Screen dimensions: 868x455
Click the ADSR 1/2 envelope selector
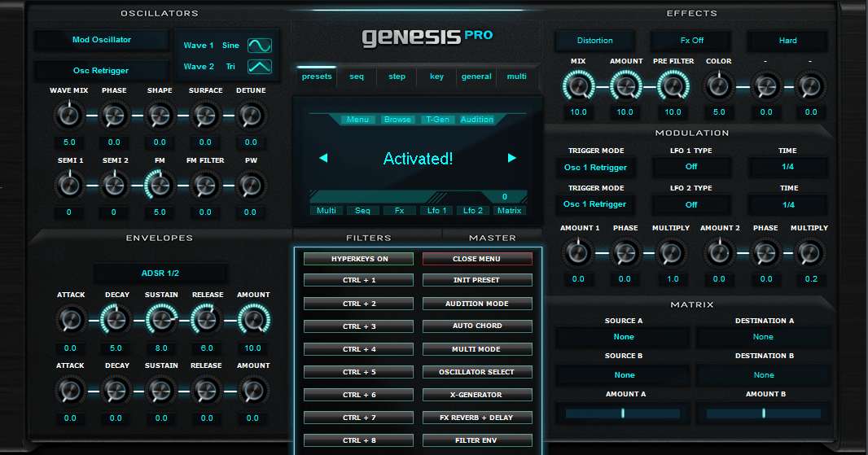[160, 273]
